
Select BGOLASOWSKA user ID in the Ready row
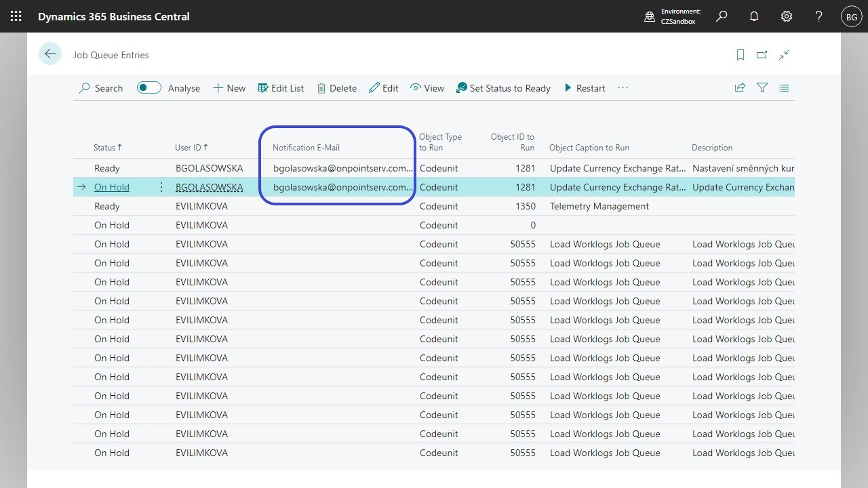tap(209, 168)
